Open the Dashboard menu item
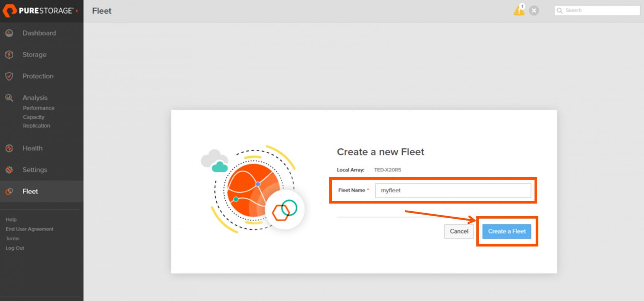 pos(39,33)
